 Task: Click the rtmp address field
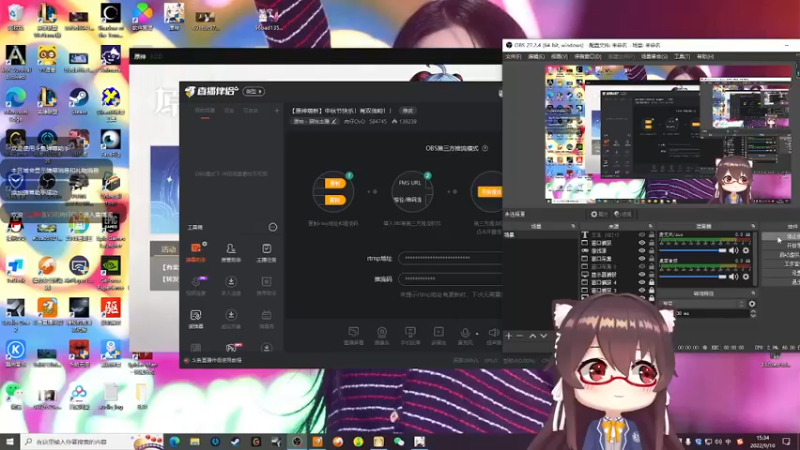[x=451, y=258]
